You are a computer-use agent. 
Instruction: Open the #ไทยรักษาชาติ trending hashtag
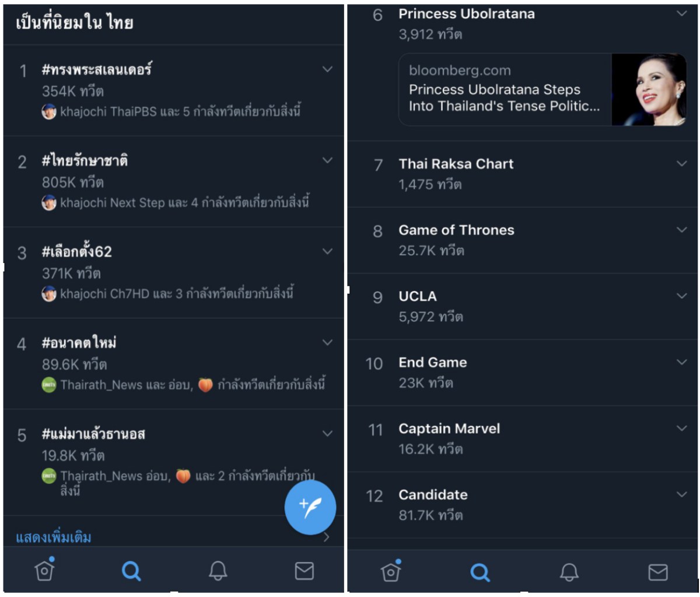click(x=85, y=161)
